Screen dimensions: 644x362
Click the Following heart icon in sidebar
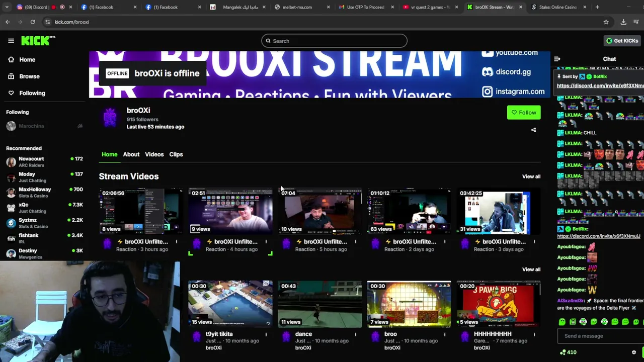[11, 93]
